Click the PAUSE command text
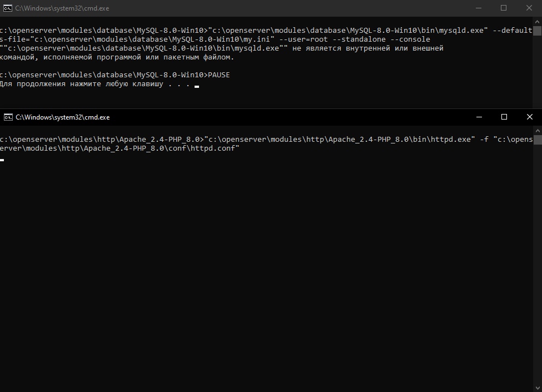Image resolution: width=542 pixels, height=392 pixels. [x=218, y=75]
